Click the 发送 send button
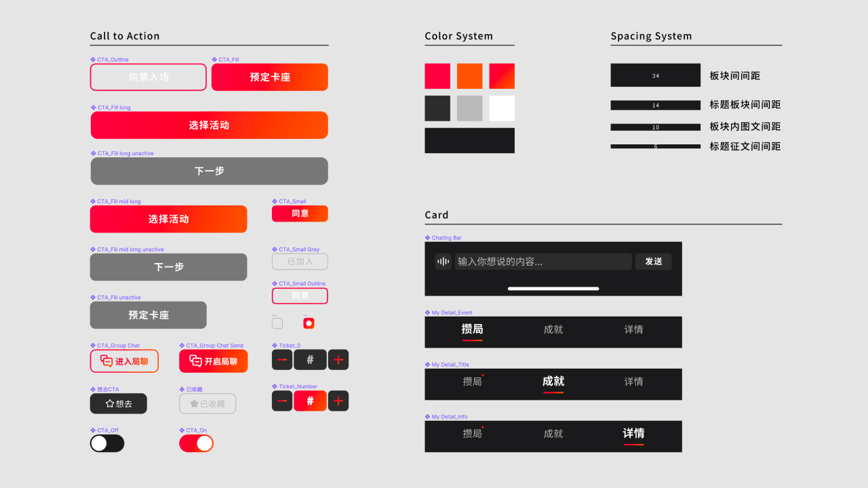The height and width of the screenshot is (488, 868). pos(654,262)
